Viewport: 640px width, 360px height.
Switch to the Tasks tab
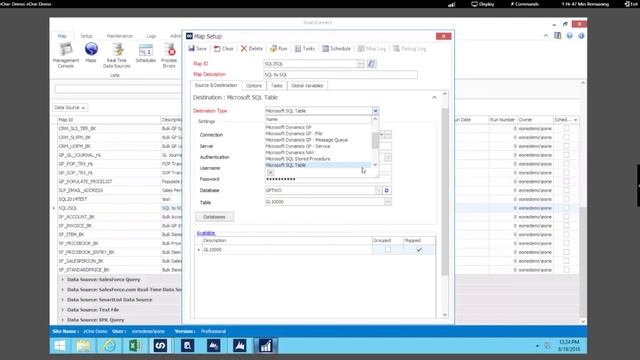pyautogui.click(x=277, y=86)
